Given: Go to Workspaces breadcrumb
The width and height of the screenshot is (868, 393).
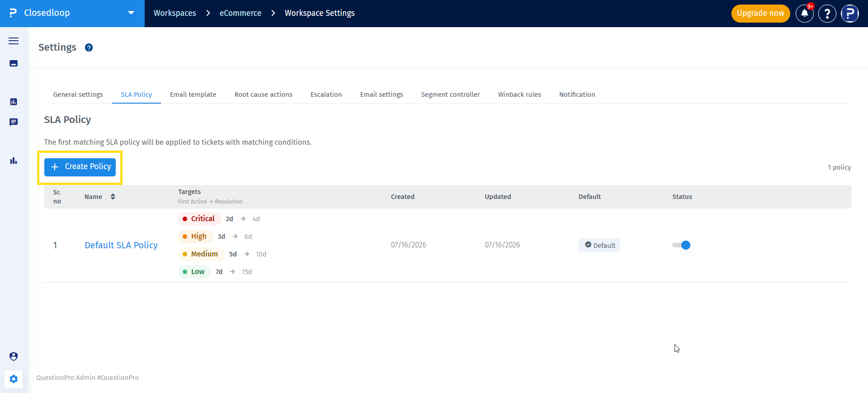Looking at the screenshot, I should (175, 13).
